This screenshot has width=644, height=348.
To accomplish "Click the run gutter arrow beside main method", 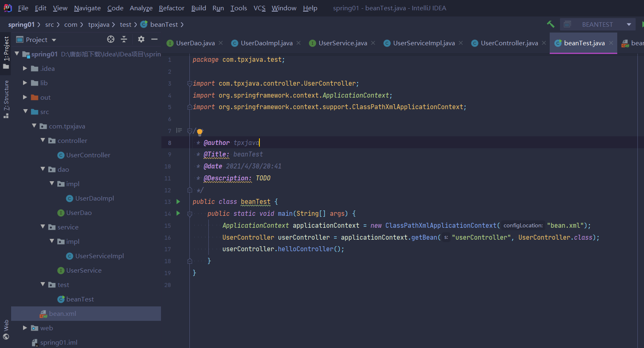I will coord(178,213).
